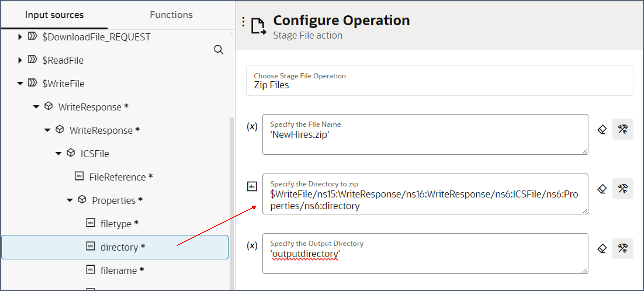Toggle the abc mode icon for Directory

[x=252, y=187]
